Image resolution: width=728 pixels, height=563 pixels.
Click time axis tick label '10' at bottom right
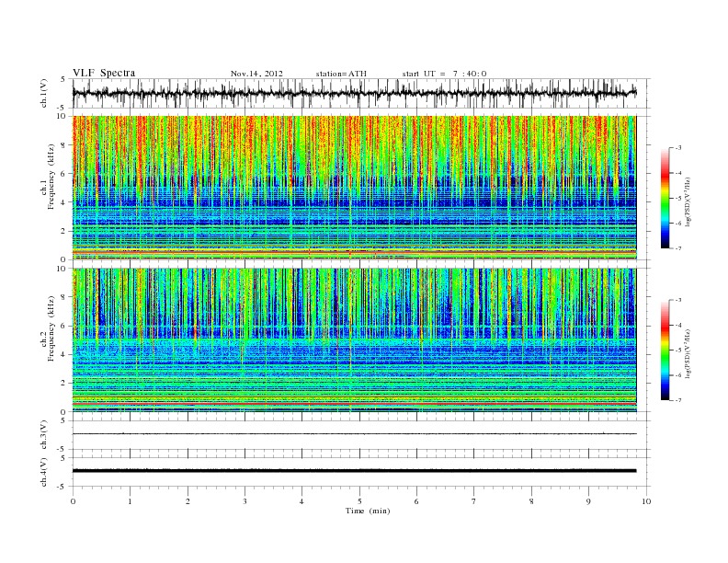(x=646, y=501)
